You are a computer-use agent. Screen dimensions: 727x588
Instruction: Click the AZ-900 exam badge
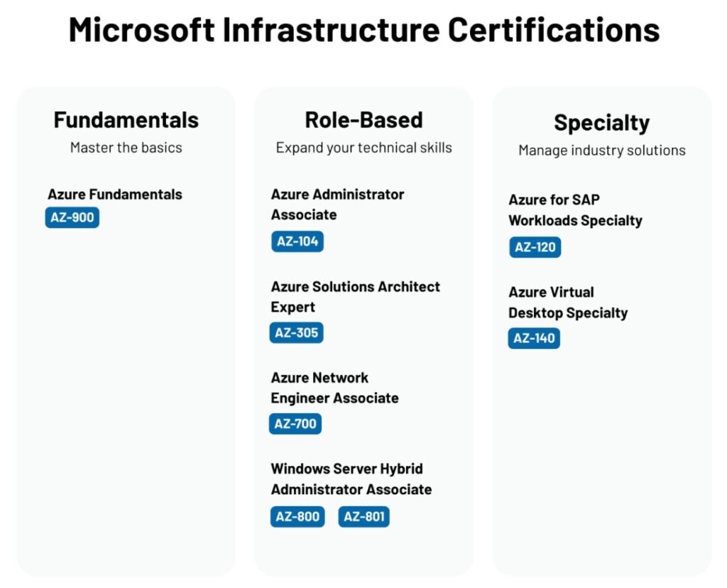click(72, 217)
